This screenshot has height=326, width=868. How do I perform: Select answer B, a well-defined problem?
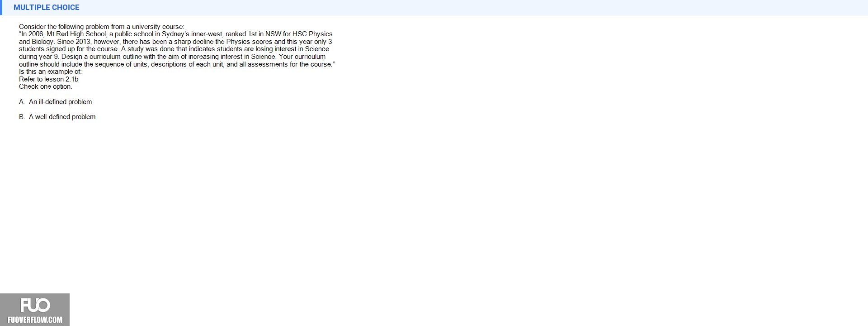click(x=57, y=117)
